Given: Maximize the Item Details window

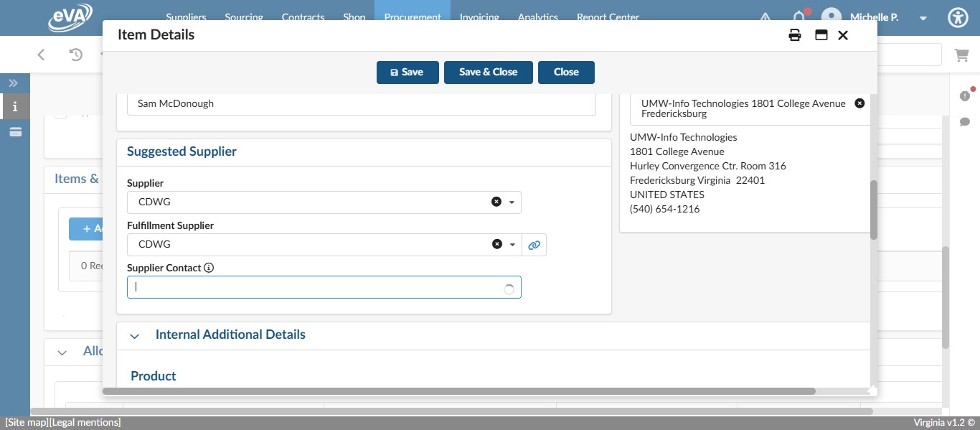Looking at the screenshot, I should coord(821,34).
